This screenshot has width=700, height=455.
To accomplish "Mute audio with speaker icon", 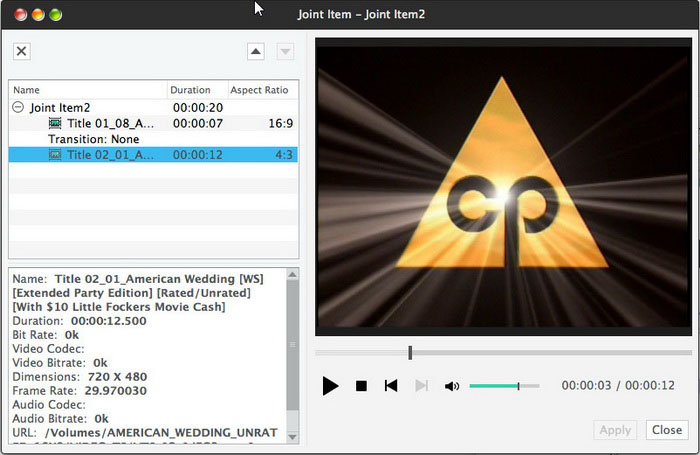I will point(452,386).
